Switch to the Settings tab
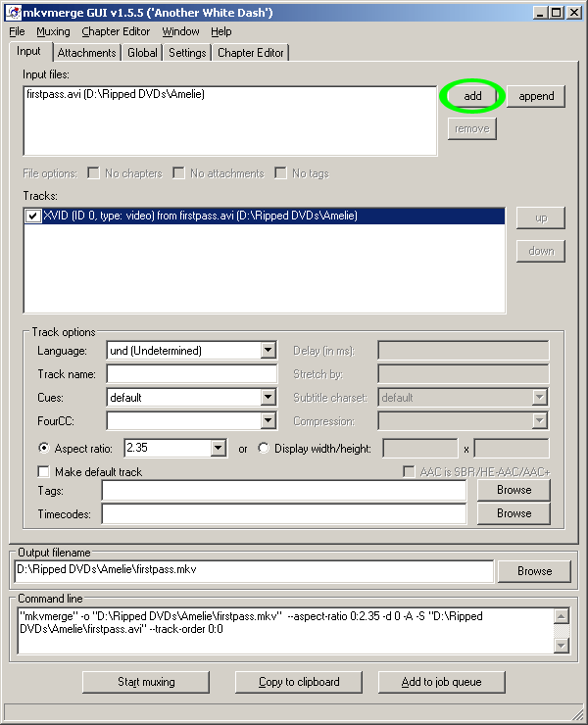The image size is (588, 725). pyautogui.click(x=187, y=53)
